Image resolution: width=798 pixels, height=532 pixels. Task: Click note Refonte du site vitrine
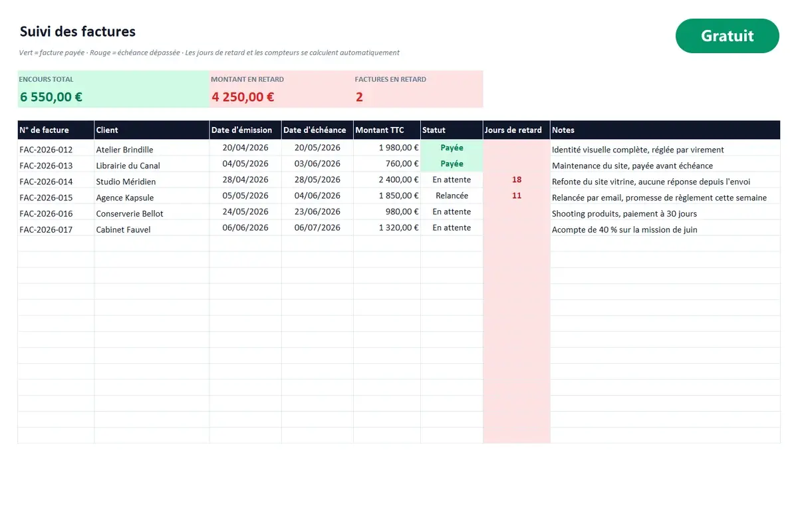tap(665, 181)
